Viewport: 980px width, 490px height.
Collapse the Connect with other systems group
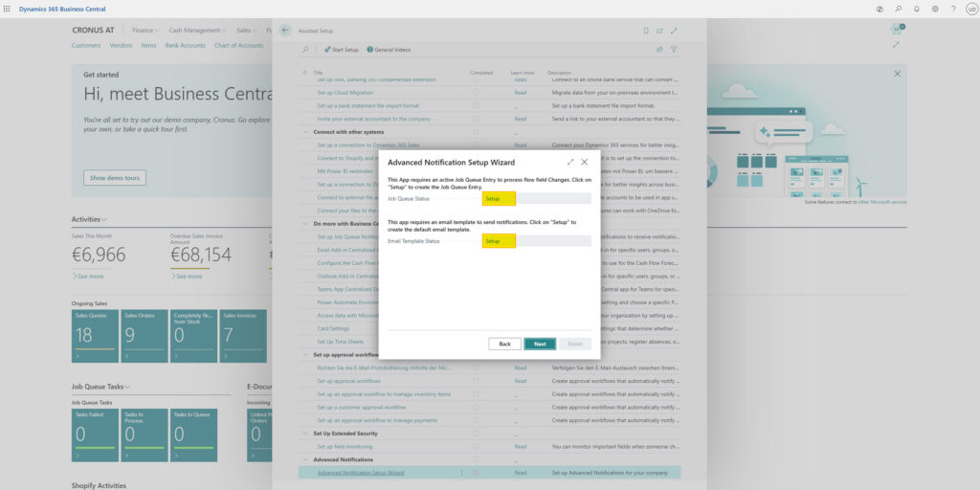pos(305,132)
